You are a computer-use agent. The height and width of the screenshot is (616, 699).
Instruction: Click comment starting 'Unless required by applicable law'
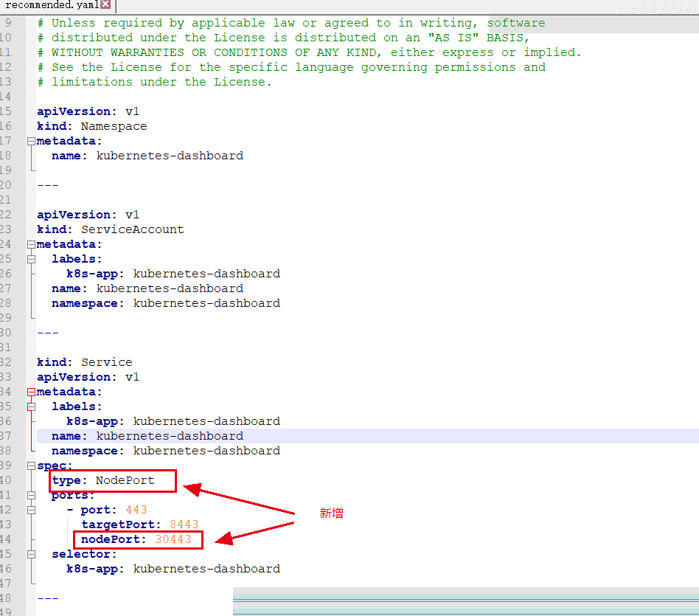coord(291,23)
